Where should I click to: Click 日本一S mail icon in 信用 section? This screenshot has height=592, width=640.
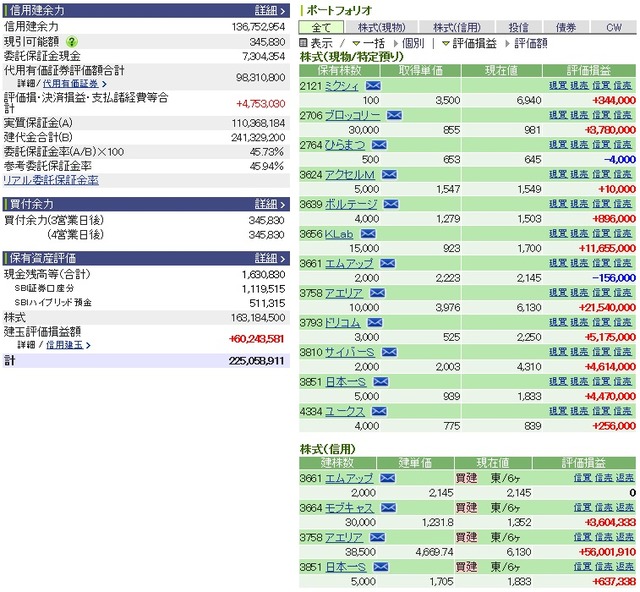coord(381,567)
